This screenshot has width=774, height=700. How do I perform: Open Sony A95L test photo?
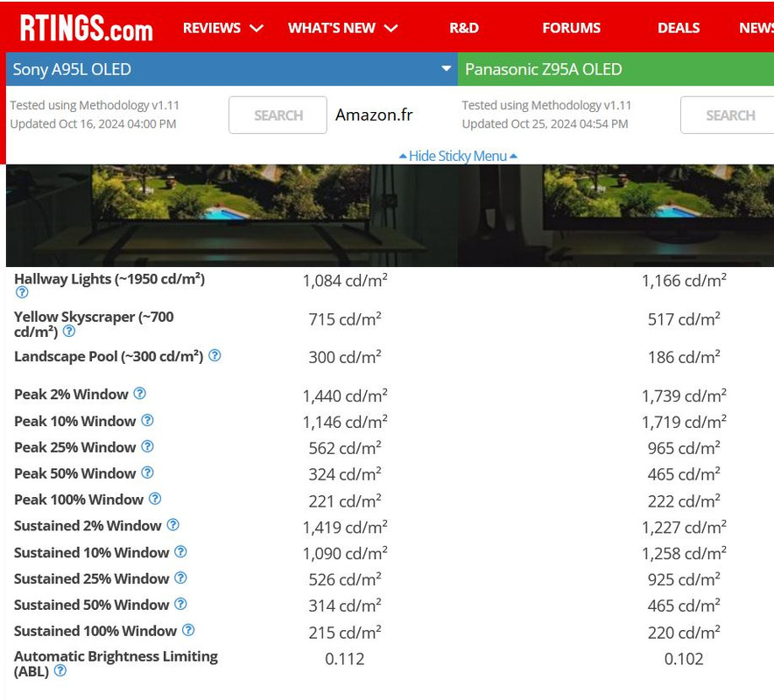point(232,215)
